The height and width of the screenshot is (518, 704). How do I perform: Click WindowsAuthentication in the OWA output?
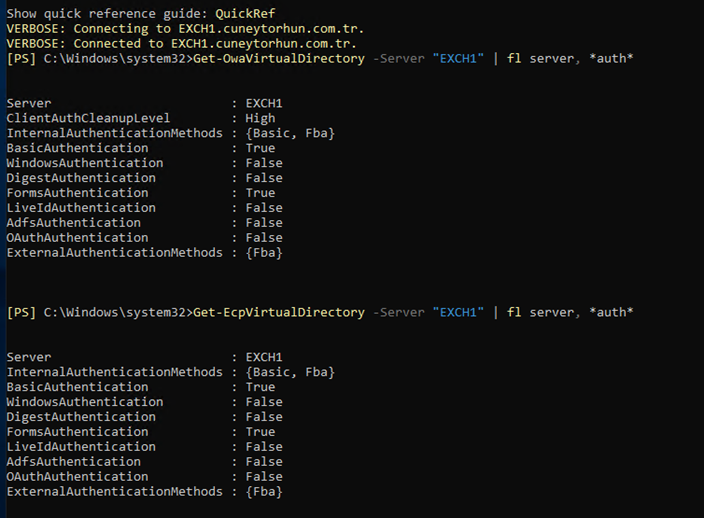click(x=84, y=163)
